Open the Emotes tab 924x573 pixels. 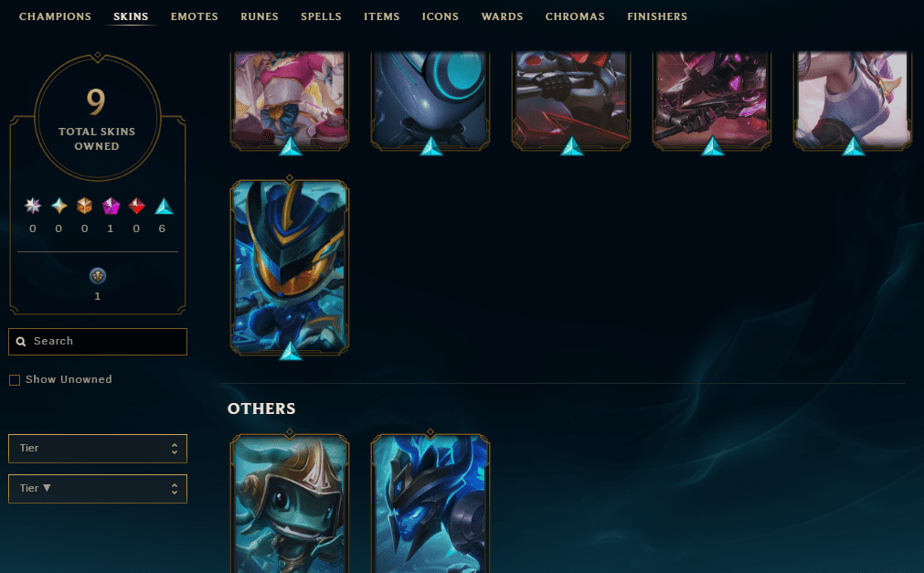[195, 16]
